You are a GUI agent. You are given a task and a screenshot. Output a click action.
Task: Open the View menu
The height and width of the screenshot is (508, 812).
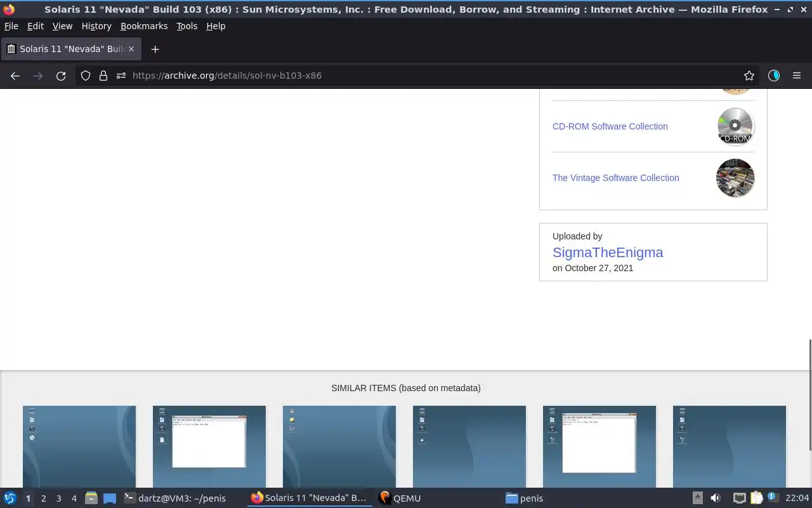62,26
